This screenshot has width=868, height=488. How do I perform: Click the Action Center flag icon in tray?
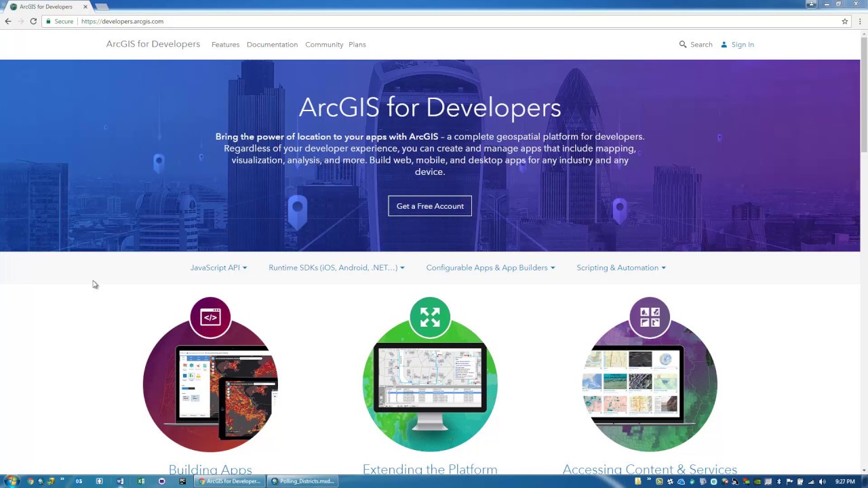tap(789, 481)
